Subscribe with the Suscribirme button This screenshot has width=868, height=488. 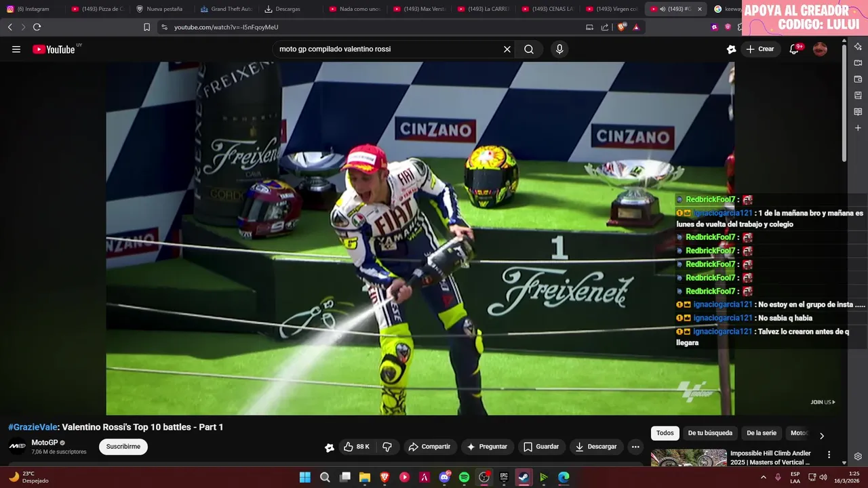click(123, 447)
